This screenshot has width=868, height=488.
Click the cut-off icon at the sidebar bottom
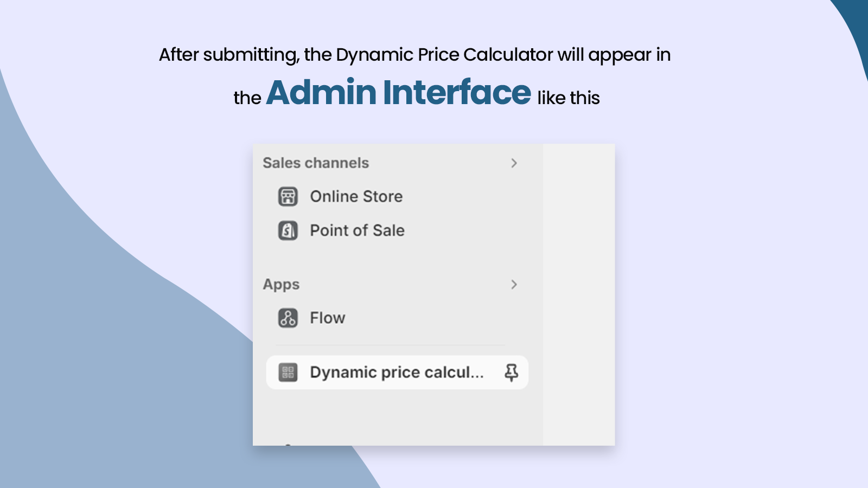[288, 444]
